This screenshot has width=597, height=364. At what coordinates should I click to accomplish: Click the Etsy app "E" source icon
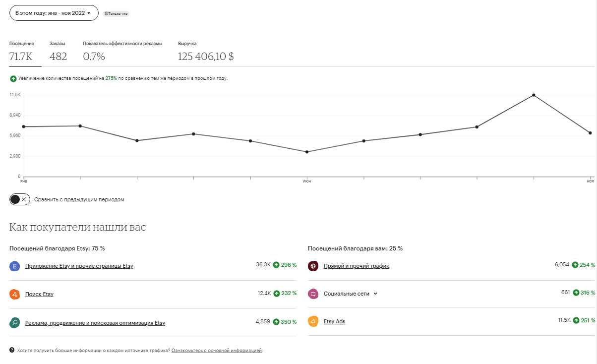[15, 266]
